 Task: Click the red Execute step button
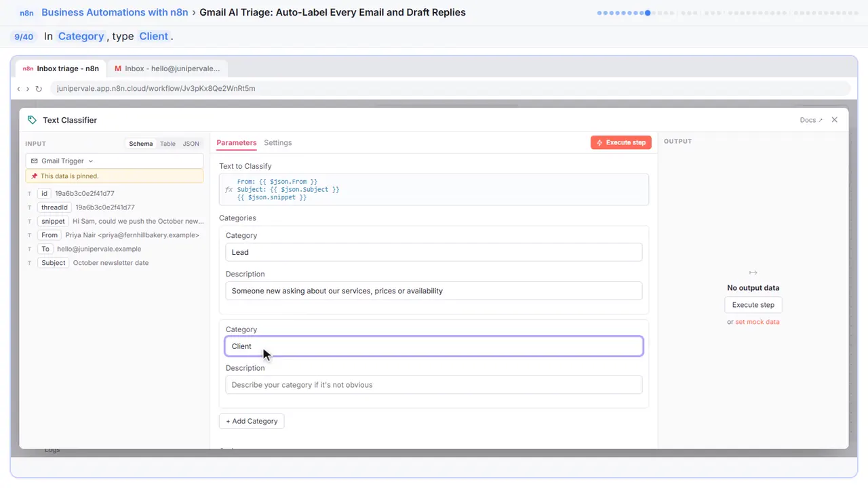pos(621,142)
